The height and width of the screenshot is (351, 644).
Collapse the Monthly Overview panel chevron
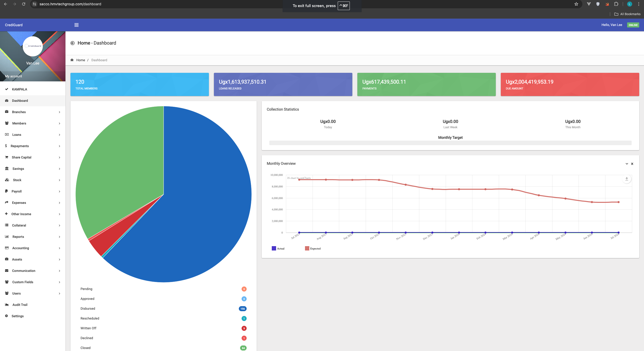tap(627, 164)
